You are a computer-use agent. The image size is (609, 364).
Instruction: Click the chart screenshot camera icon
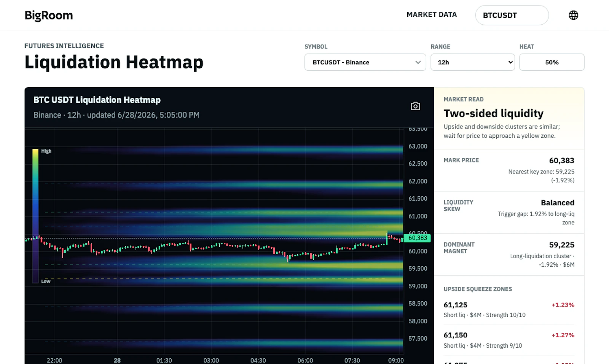tap(415, 106)
